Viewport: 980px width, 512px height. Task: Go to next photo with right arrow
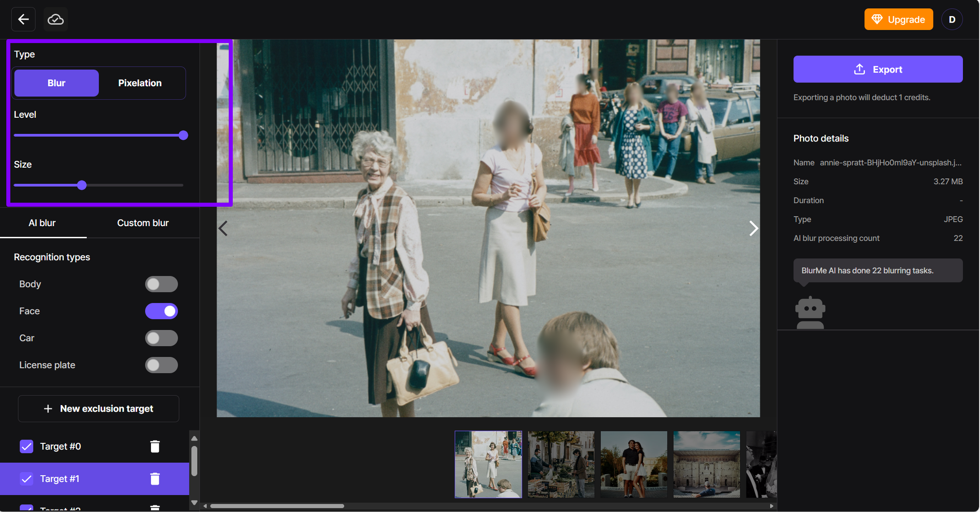click(753, 229)
